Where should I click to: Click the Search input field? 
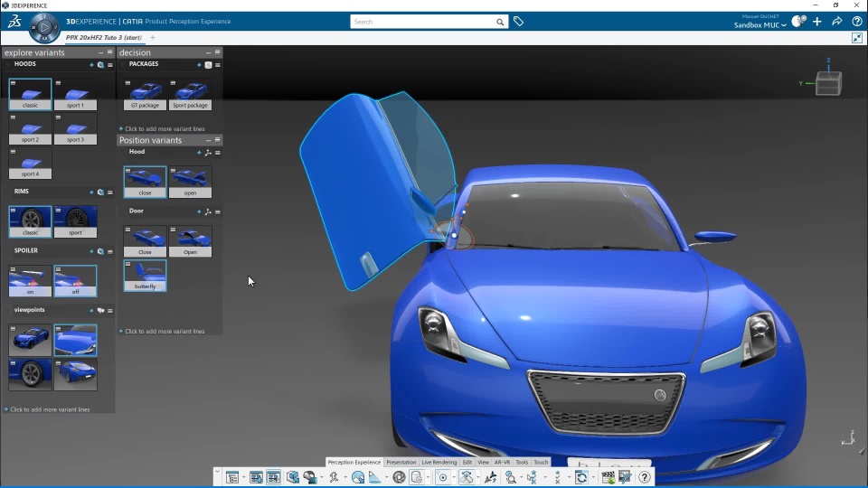click(423, 22)
